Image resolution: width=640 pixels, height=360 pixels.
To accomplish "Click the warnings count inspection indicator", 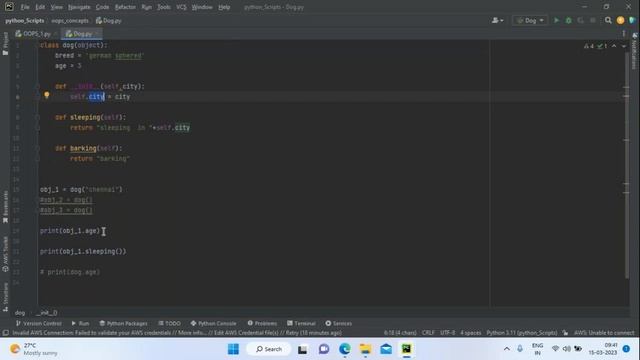I will click(589, 46).
